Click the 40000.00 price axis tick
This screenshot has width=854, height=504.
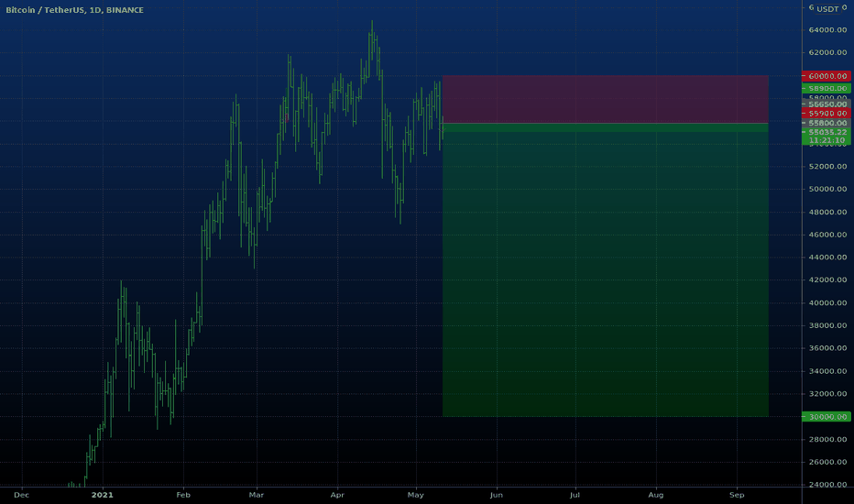click(x=827, y=303)
